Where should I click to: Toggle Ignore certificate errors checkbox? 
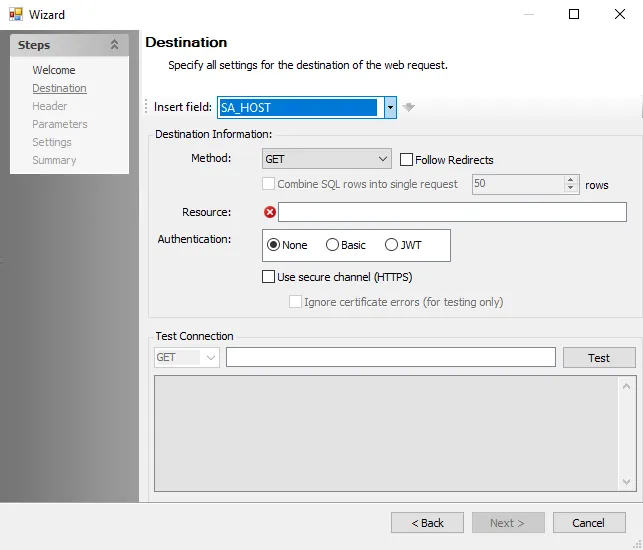(295, 302)
